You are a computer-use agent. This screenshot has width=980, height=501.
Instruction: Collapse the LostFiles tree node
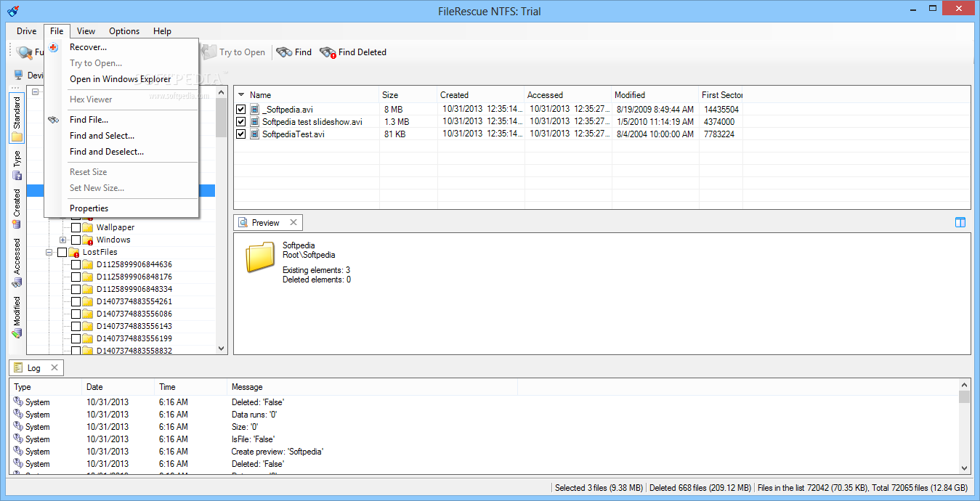(x=49, y=252)
